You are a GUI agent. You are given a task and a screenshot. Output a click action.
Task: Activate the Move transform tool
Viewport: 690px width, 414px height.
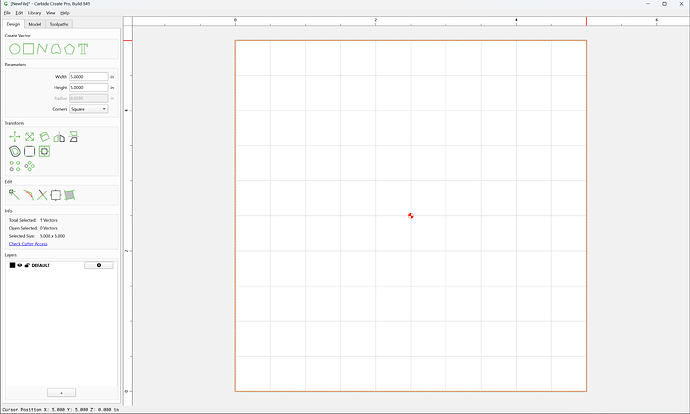coord(15,137)
